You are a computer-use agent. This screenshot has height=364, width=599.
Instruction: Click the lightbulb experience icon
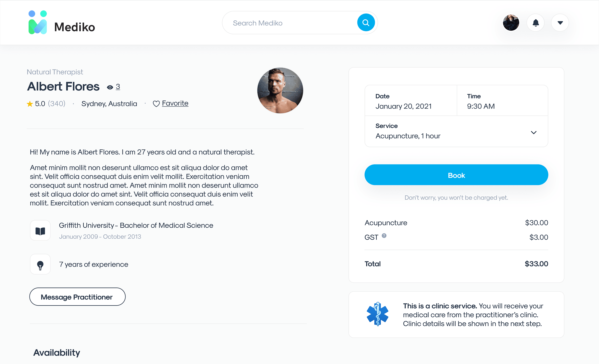pyautogui.click(x=40, y=265)
